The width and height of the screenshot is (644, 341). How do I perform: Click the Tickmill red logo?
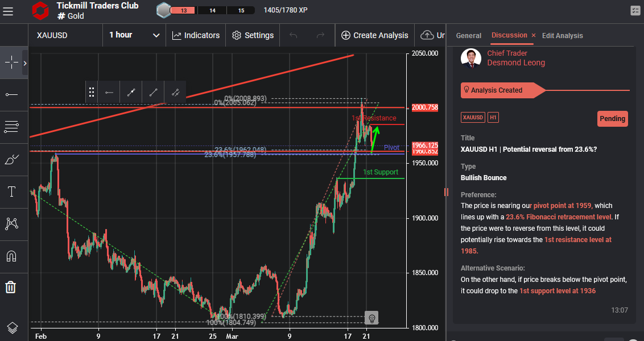(40, 11)
